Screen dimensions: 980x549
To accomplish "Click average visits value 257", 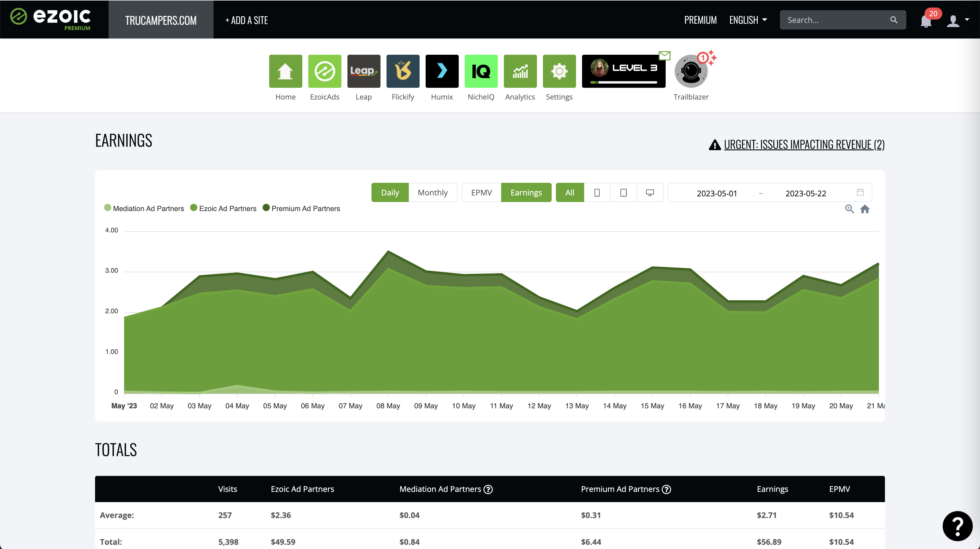I will (x=225, y=515).
